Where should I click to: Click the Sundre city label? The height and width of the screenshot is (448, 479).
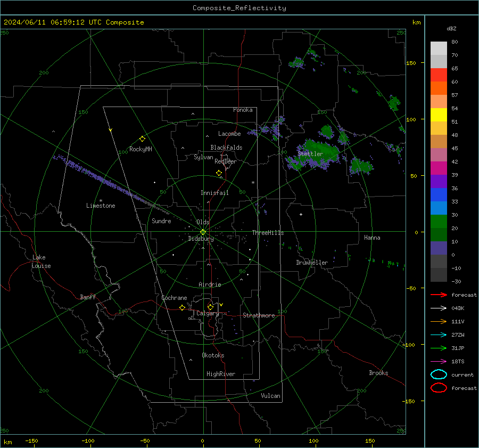[x=161, y=221]
